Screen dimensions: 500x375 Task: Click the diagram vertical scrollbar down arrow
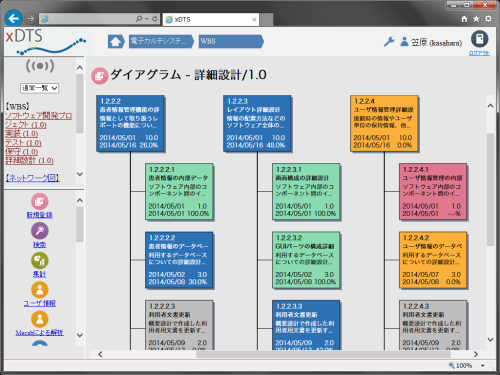point(490,340)
